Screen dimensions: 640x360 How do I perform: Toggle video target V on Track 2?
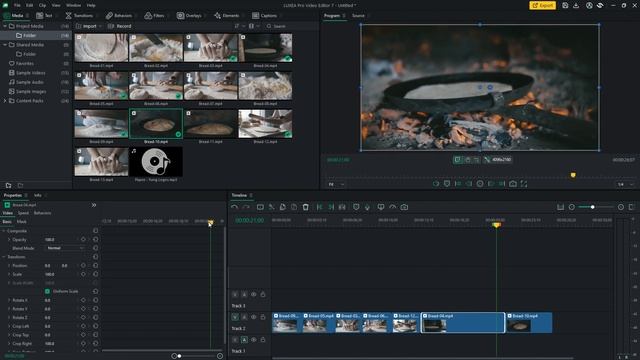point(235,317)
